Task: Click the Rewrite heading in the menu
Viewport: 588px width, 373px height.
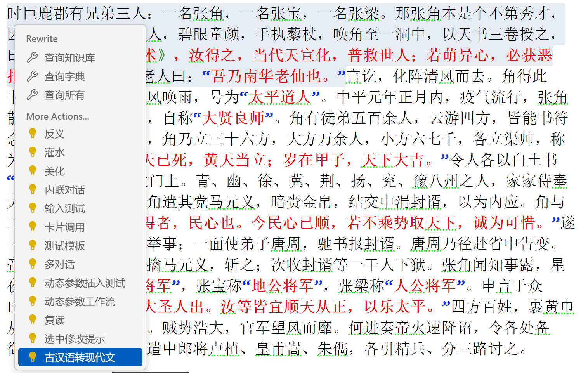Action: point(42,39)
